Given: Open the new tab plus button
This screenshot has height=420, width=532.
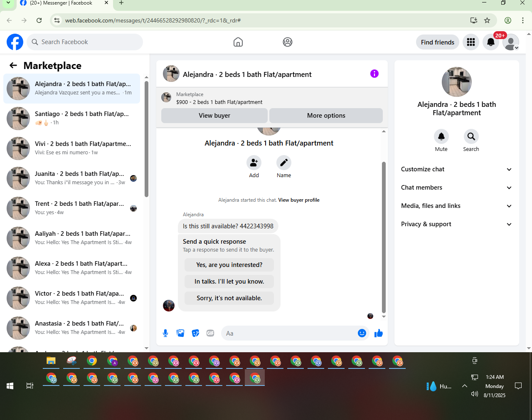Looking at the screenshot, I should [x=121, y=3].
